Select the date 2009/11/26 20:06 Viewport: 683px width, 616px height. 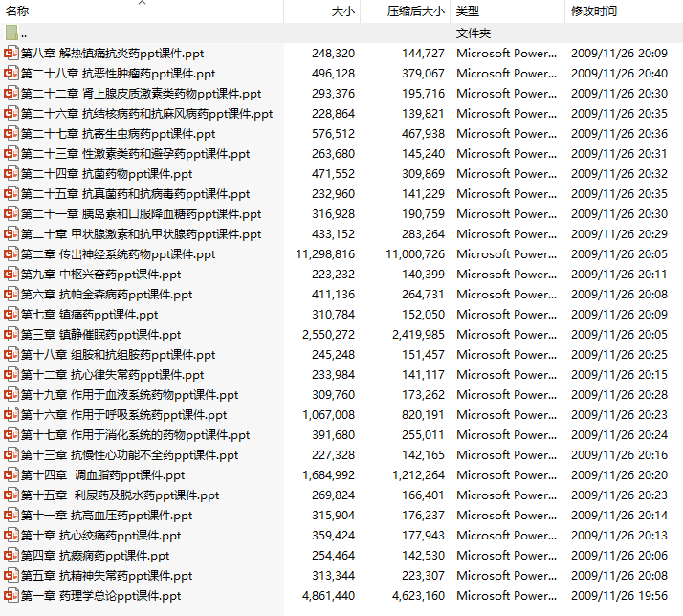619,556
